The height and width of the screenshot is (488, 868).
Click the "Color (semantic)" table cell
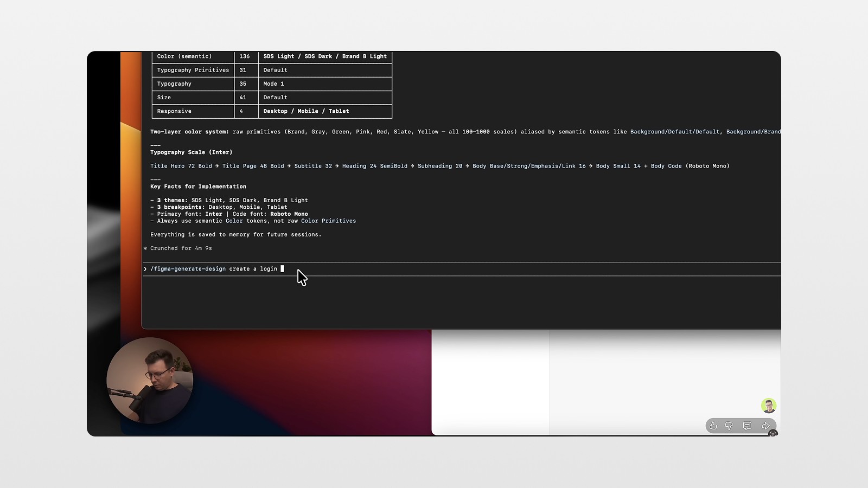coord(193,56)
